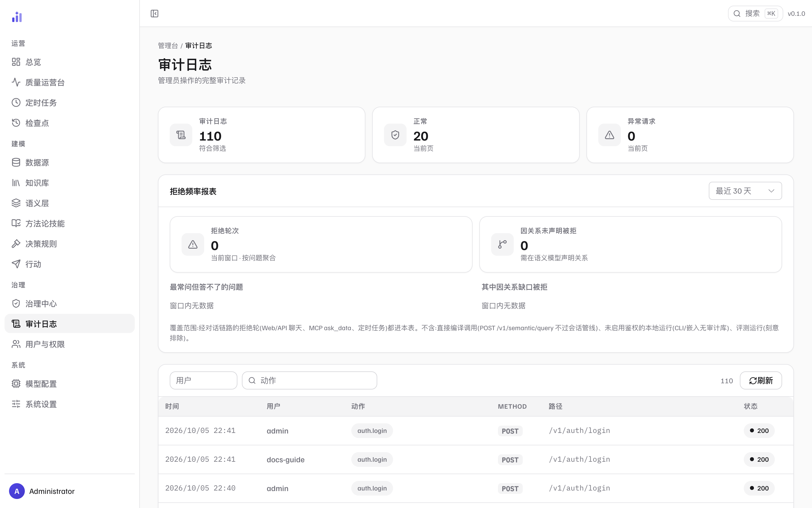
Task: Click the app logo icon in the sidebar
Action: pos(17,17)
